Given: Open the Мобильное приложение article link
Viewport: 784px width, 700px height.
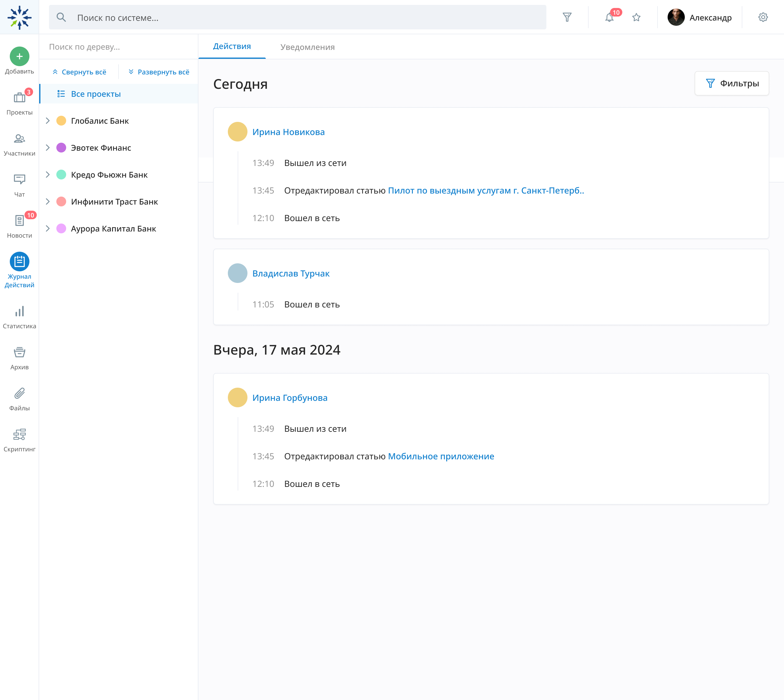Looking at the screenshot, I should (441, 456).
